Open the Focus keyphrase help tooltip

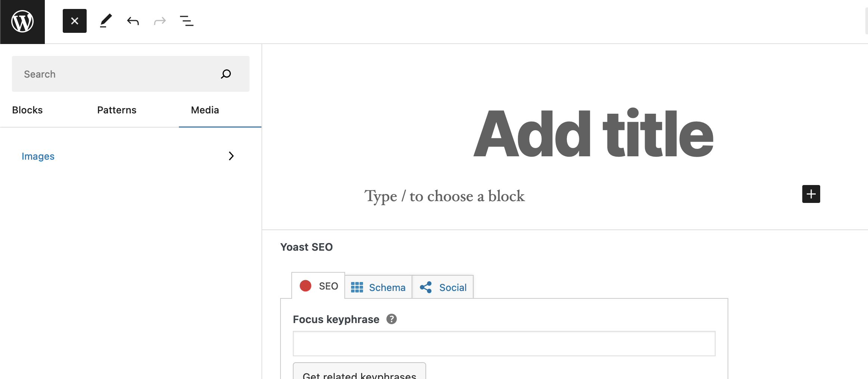point(391,319)
